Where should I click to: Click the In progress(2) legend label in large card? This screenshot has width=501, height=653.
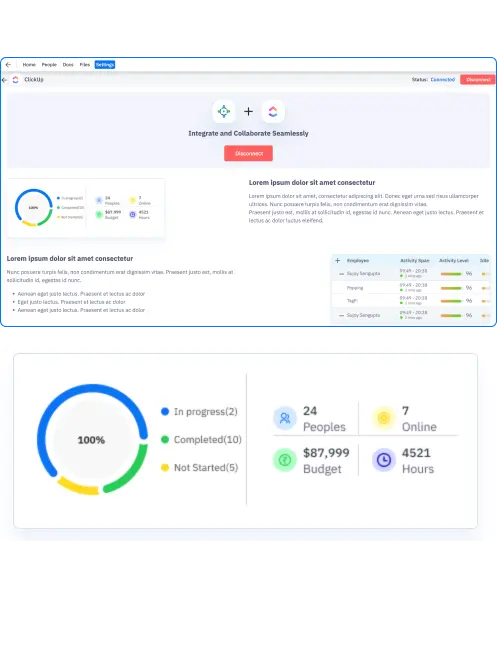[206, 412]
